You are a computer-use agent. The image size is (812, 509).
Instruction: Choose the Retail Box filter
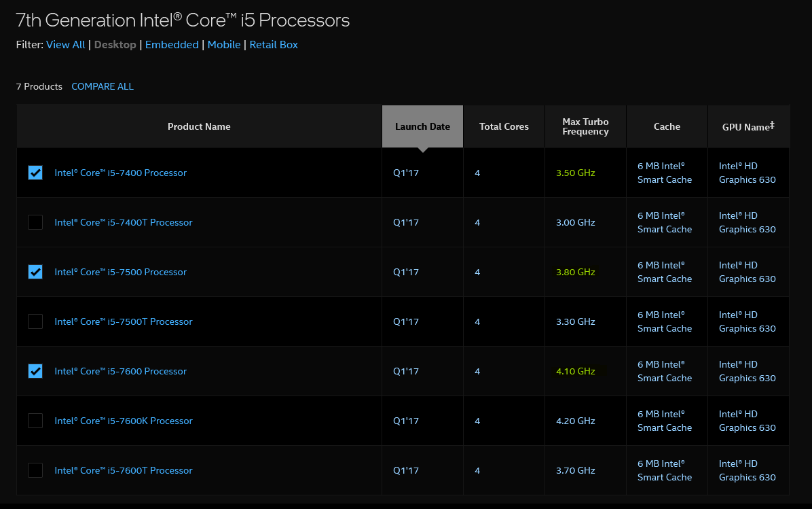pyautogui.click(x=274, y=45)
